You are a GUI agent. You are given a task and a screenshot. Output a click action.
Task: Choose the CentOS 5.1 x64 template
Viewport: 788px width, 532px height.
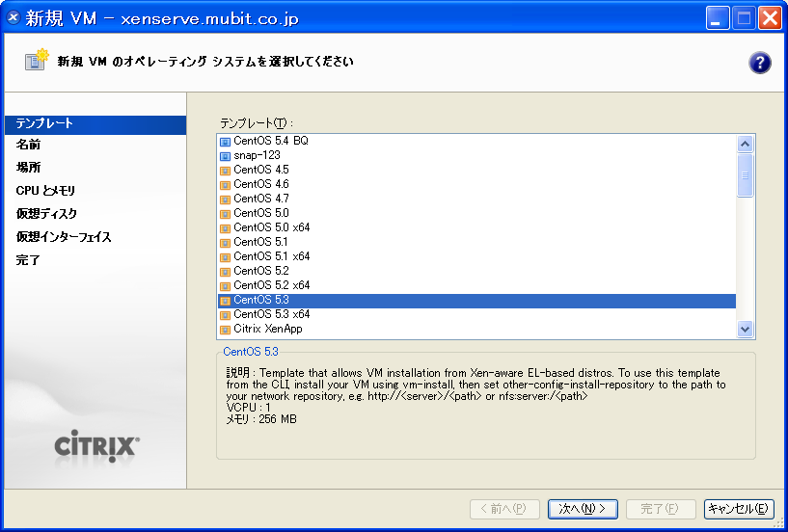(272, 256)
